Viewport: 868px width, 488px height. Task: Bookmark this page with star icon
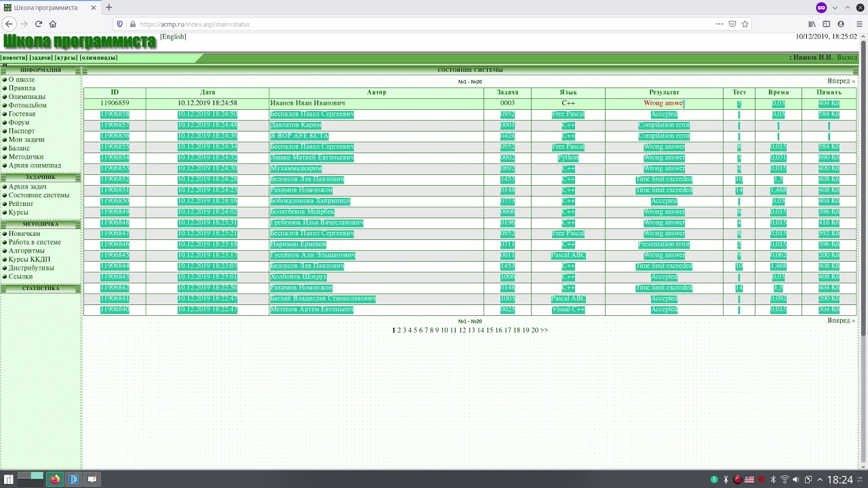pos(745,24)
